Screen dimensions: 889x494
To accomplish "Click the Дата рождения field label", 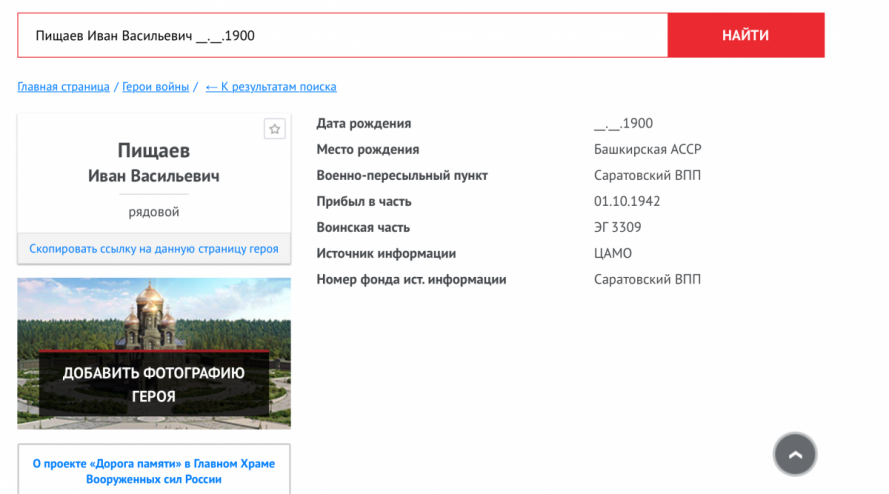I will [x=363, y=124].
